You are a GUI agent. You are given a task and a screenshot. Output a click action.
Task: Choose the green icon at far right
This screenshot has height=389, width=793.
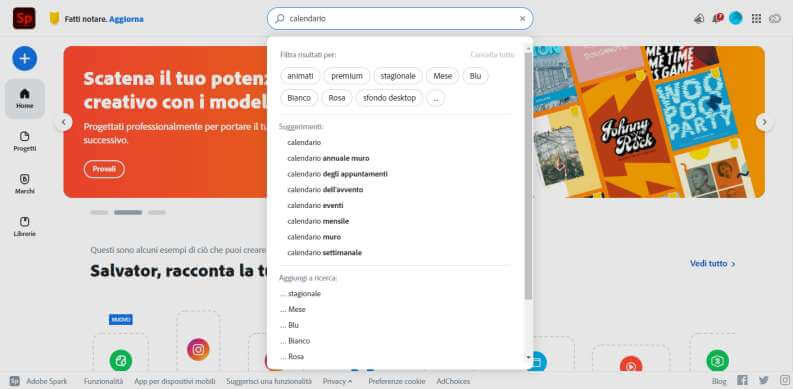tap(718, 360)
